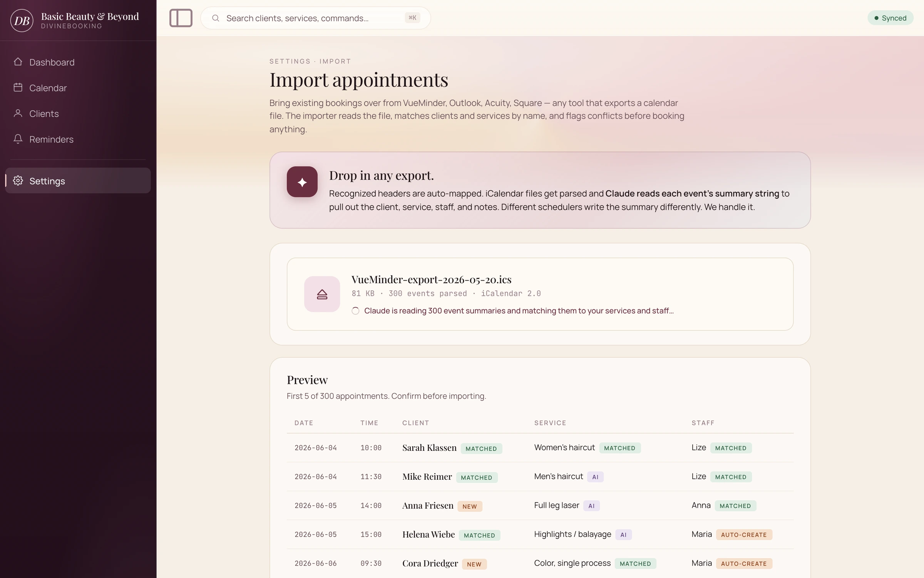Click the Preview section heading

307,380
